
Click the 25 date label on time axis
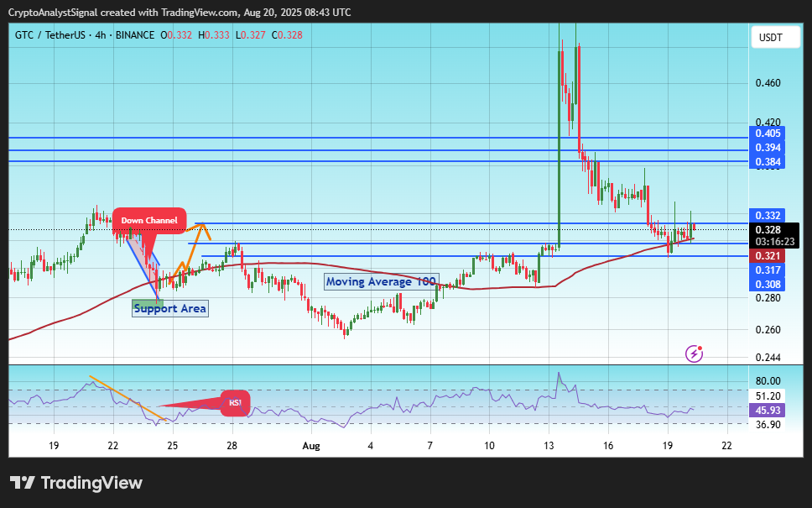click(173, 445)
